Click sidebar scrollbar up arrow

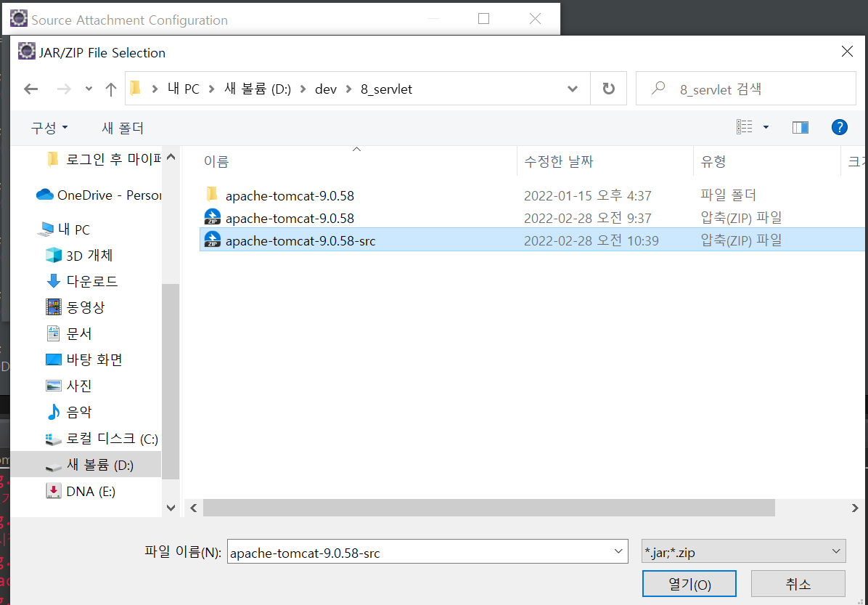click(171, 157)
